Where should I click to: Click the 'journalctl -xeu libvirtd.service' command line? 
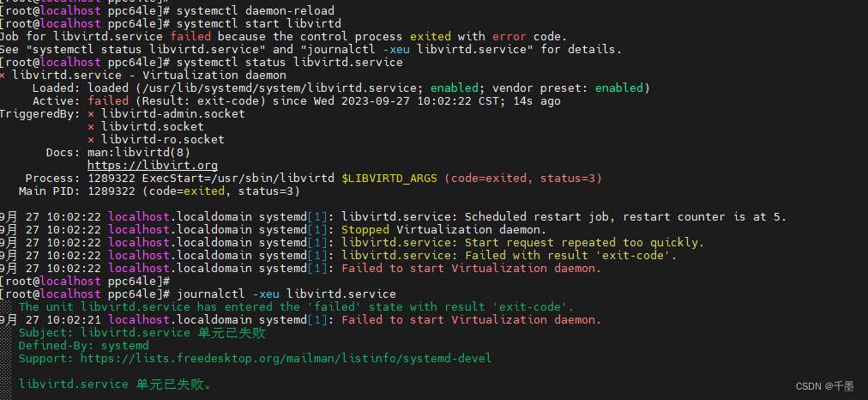pos(286,294)
